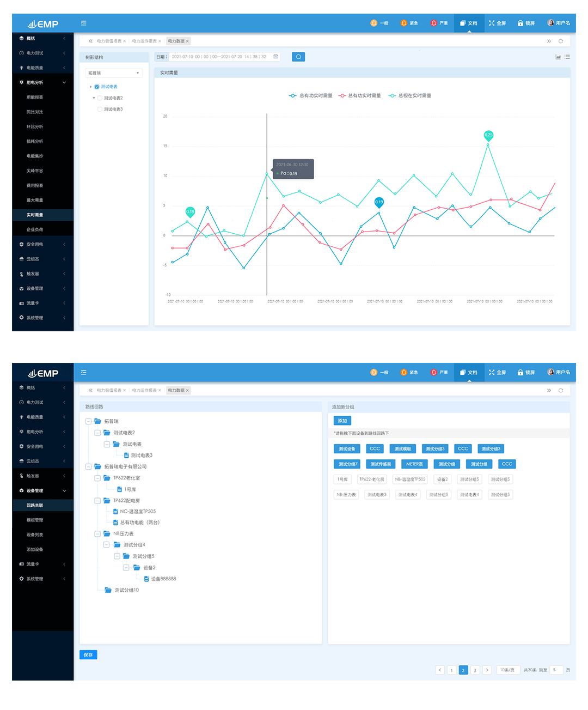Check the 测试电表3 checkbox
Image resolution: width=588 pixels, height=710 pixels.
100,109
